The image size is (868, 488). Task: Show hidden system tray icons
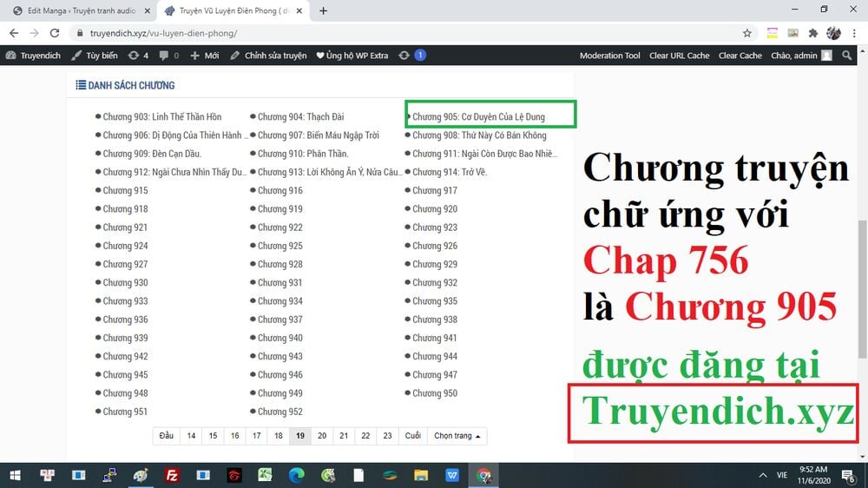point(762,475)
